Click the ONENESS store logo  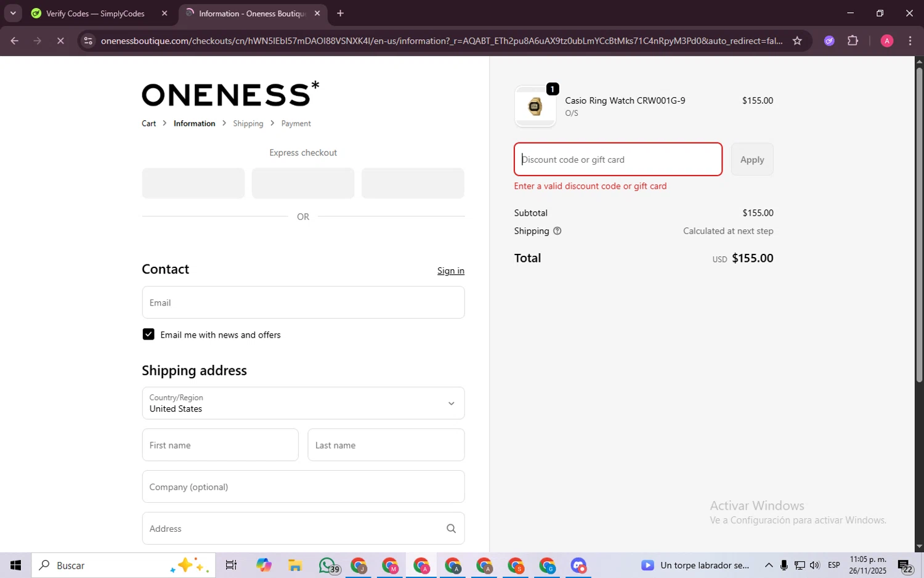230,94
